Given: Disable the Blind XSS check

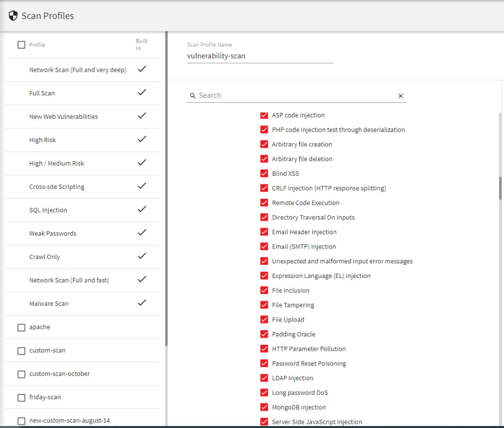Looking at the screenshot, I should coord(264,173).
